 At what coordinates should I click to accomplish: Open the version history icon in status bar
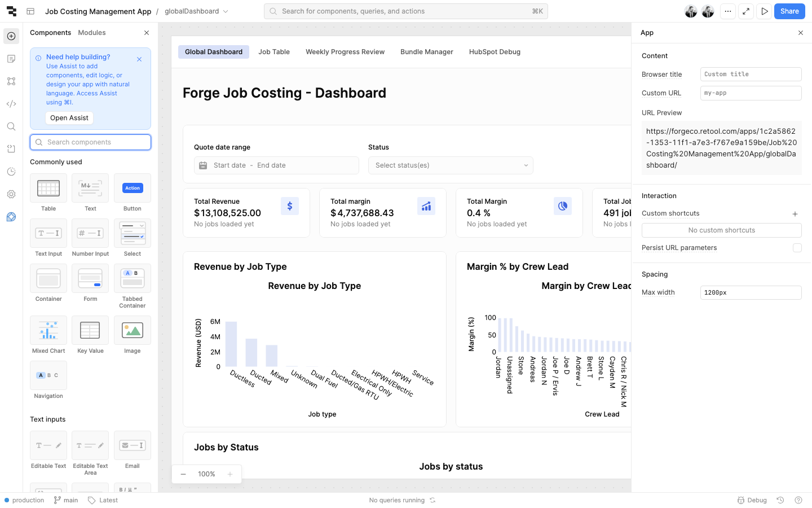(x=780, y=500)
